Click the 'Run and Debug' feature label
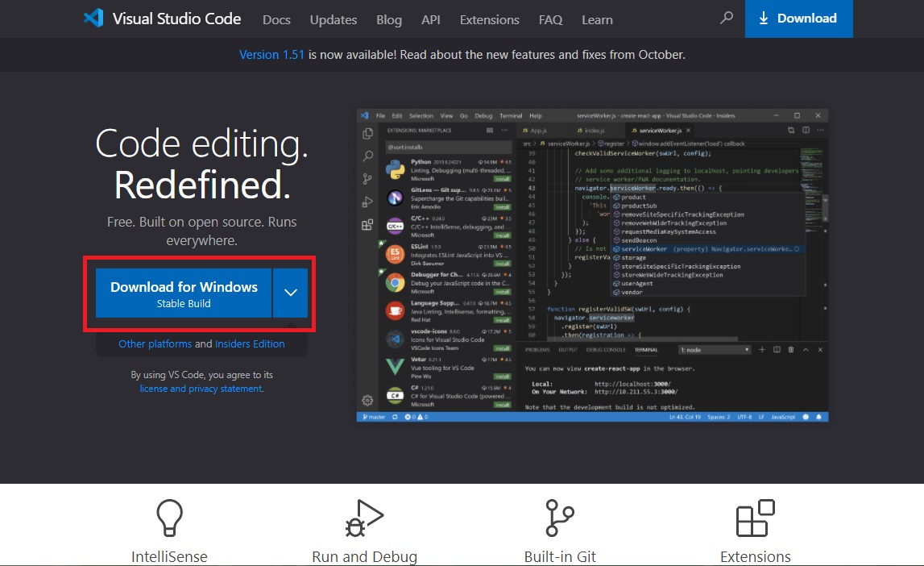 [x=364, y=556]
